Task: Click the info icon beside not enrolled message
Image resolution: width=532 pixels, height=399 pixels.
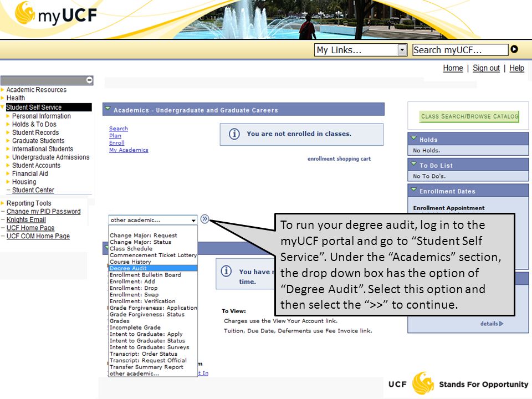Action: [234, 134]
